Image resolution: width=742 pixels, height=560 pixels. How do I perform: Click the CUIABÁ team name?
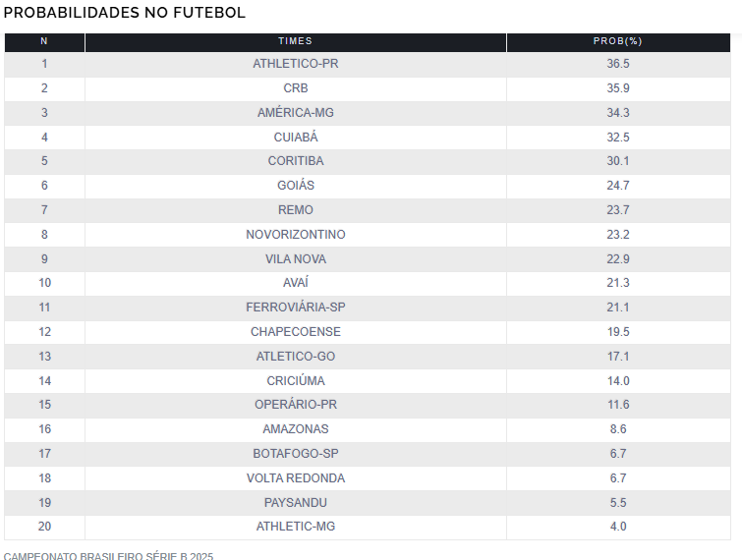point(295,138)
